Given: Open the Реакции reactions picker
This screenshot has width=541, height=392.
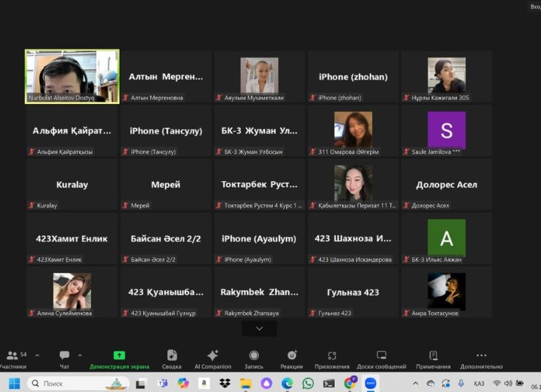Looking at the screenshot, I should [x=291, y=358].
